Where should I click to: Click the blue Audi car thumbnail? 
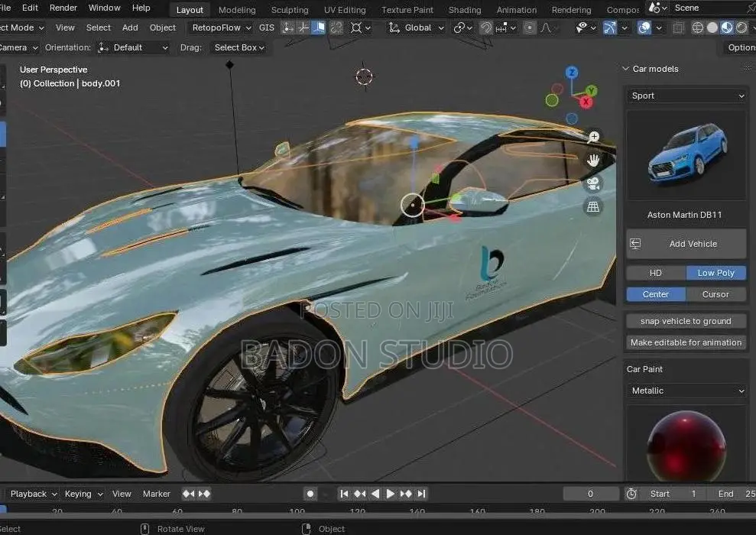point(686,154)
